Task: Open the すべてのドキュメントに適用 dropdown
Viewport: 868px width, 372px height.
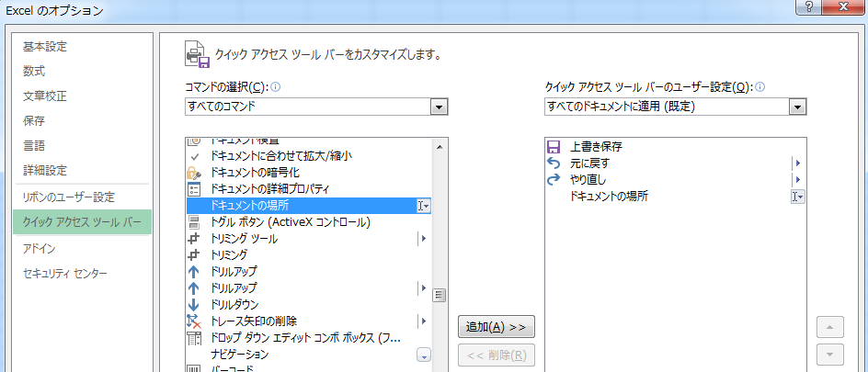Action: coord(798,107)
